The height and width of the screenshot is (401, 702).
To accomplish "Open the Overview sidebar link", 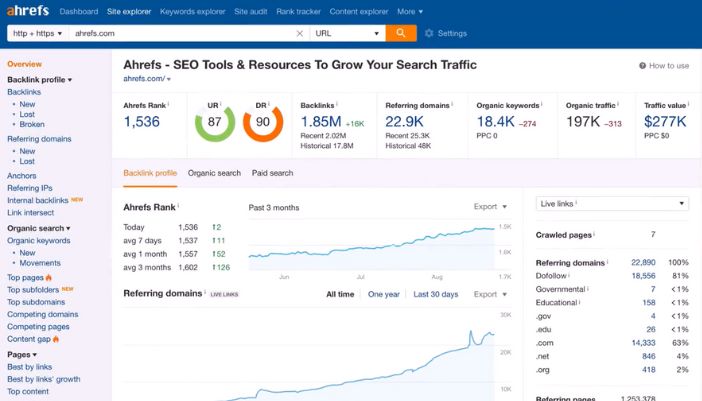I will point(24,64).
